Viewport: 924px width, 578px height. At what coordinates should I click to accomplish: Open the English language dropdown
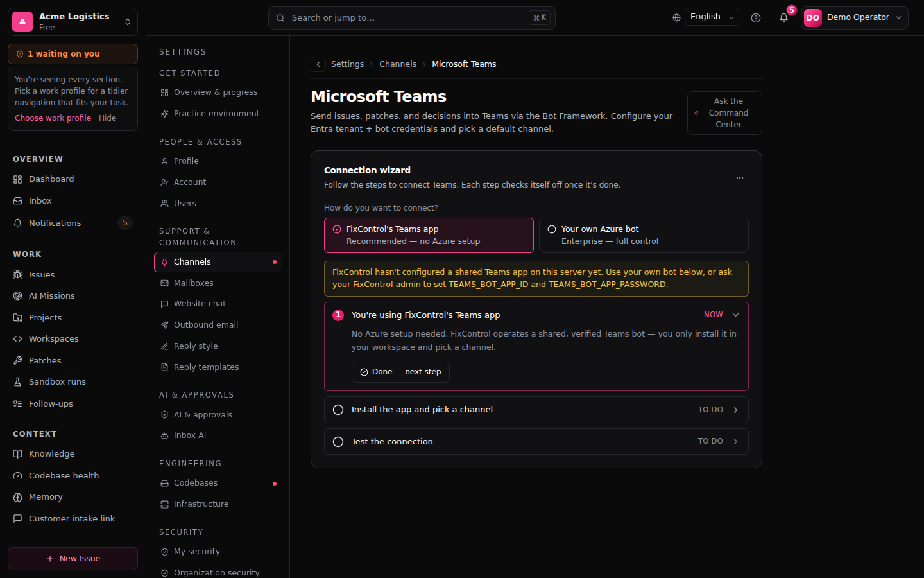tap(712, 17)
